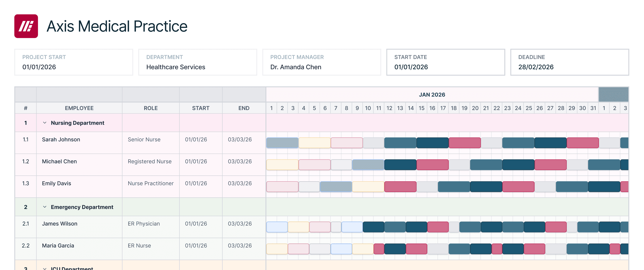The image size is (644, 270).
Task: Click the shaded next-month header block
Action: point(613,95)
